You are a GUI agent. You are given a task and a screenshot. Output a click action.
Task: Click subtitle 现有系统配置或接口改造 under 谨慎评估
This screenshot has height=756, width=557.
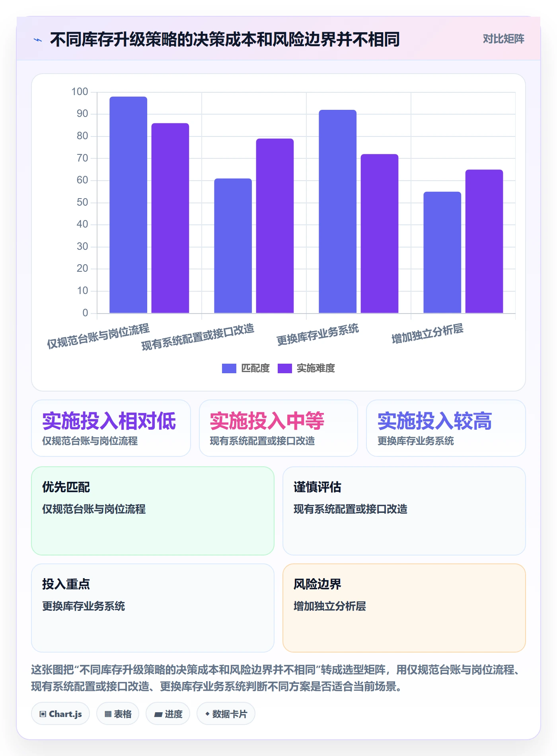coord(351,509)
